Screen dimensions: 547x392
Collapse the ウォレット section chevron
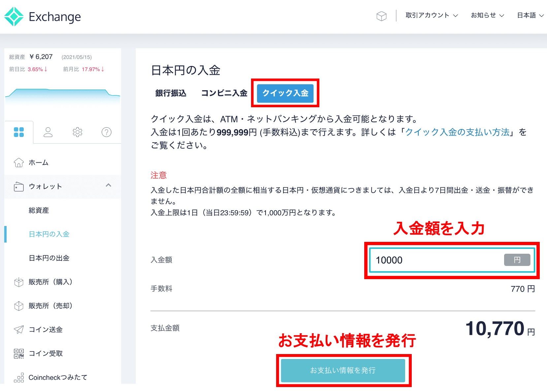(109, 186)
